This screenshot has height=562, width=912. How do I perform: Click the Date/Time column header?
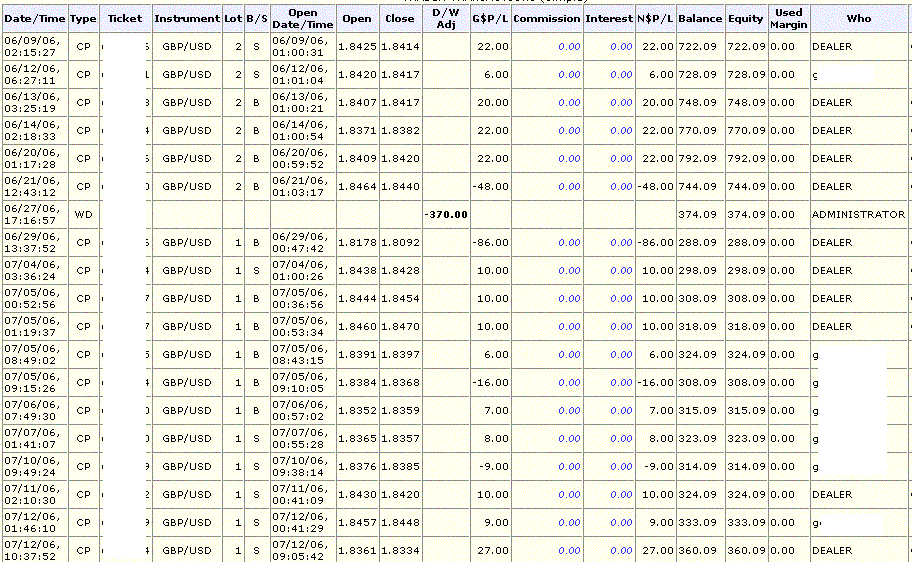point(35,18)
